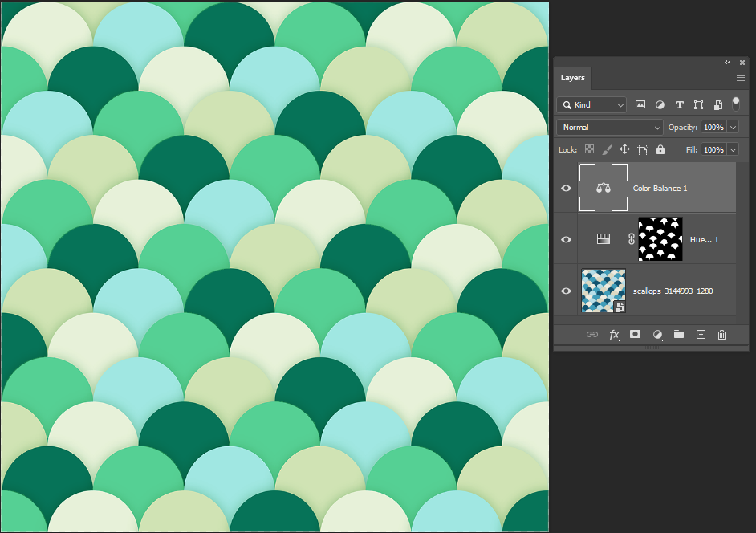Toggle layer filtering on/off switch
Image resolution: width=756 pixels, height=533 pixels.
(x=736, y=104)
